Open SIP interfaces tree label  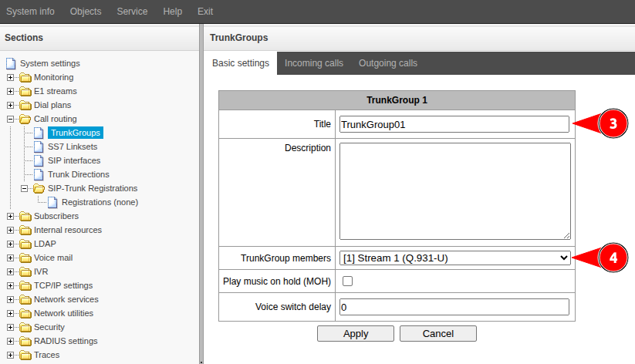click(x=74, y=160)
